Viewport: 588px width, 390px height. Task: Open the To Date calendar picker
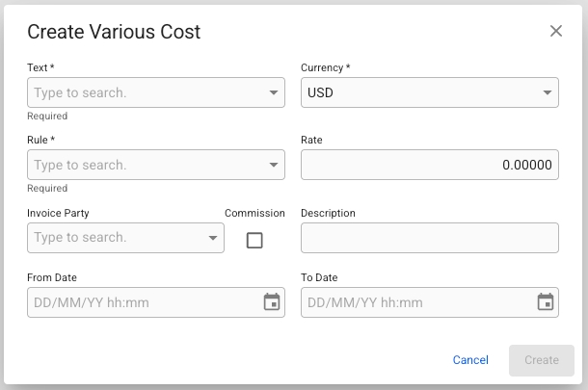(546, 302)
